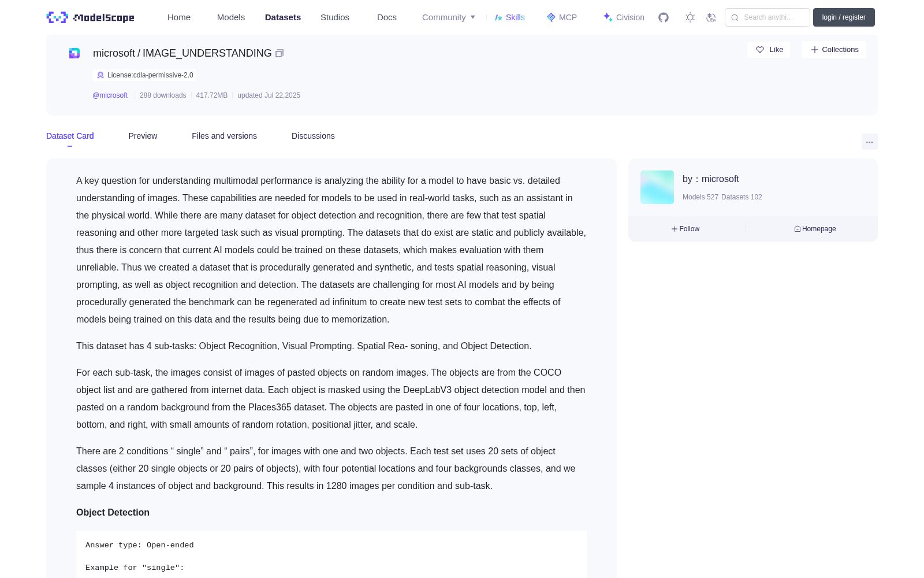The width and height of the screenshot is (924, 578).
Task: Expand the Community dropdown menu
Action: [449, 17]
